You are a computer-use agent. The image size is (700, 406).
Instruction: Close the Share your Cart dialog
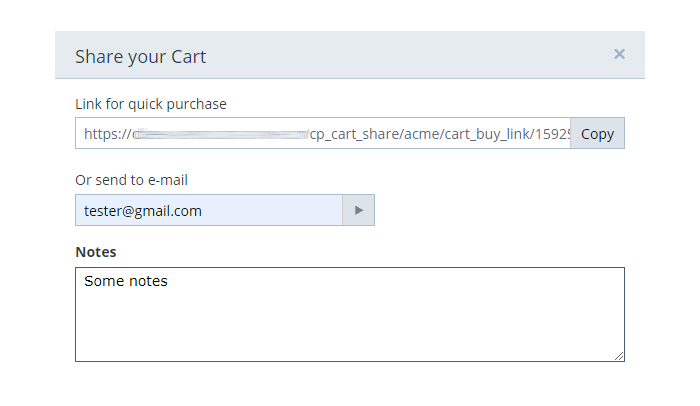619,54
